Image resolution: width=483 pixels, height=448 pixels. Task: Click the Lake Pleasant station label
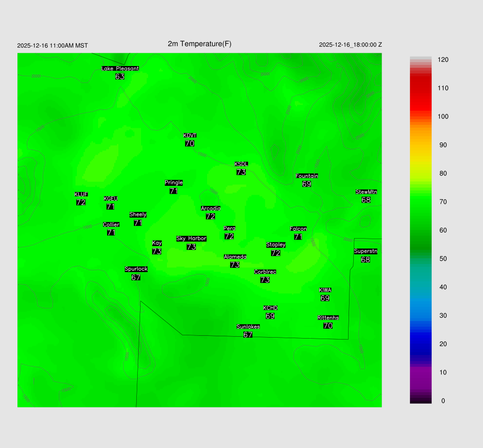(120, 68)
